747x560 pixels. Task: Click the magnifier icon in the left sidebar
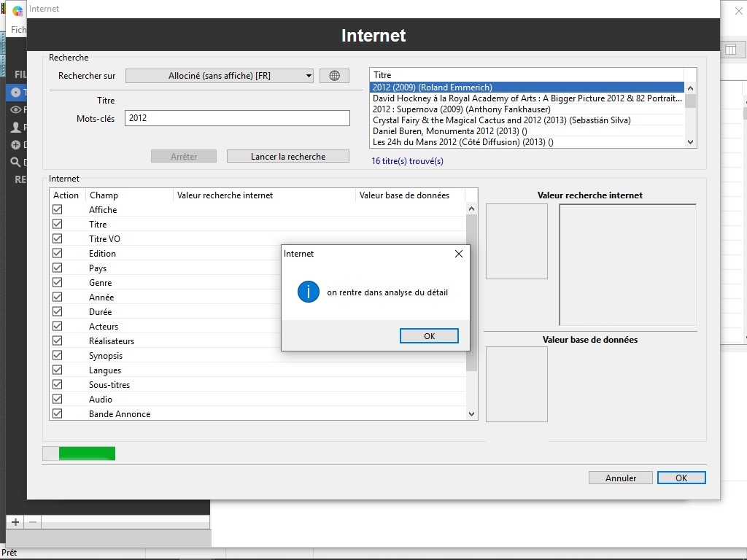15,163
